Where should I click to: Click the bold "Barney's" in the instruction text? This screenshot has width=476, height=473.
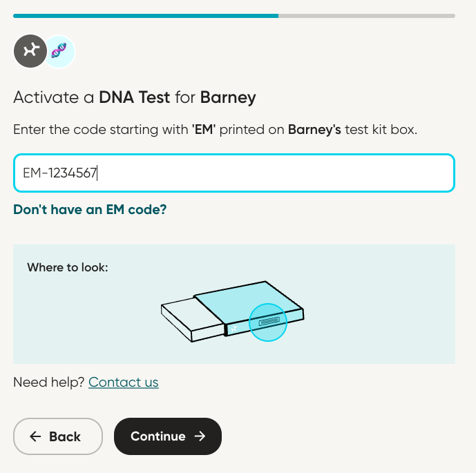pyautogui.click(x=314, y=130)
